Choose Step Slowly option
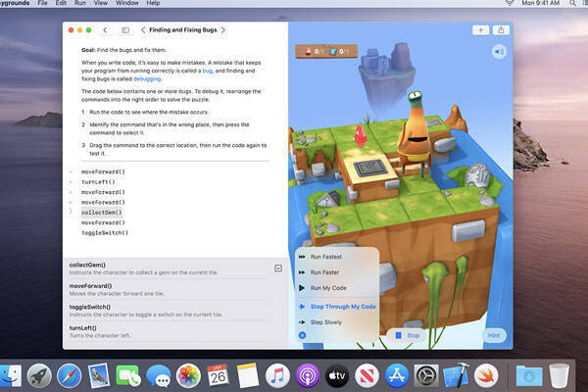Image resolution: width=588 pixels, height=392 pixels. (327, 321)
